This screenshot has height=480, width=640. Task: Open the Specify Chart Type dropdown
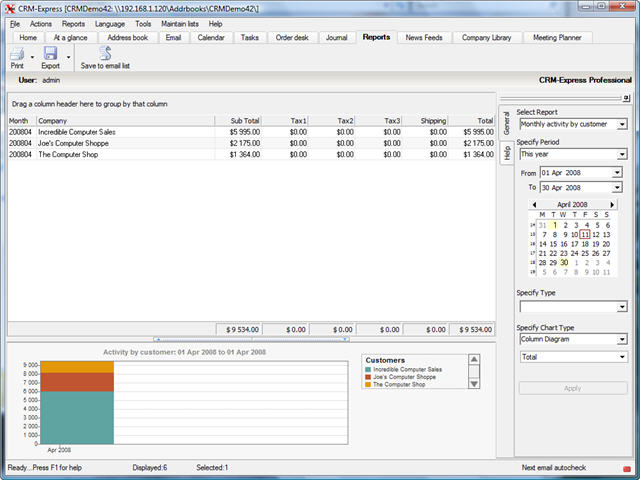pos(622,339)
